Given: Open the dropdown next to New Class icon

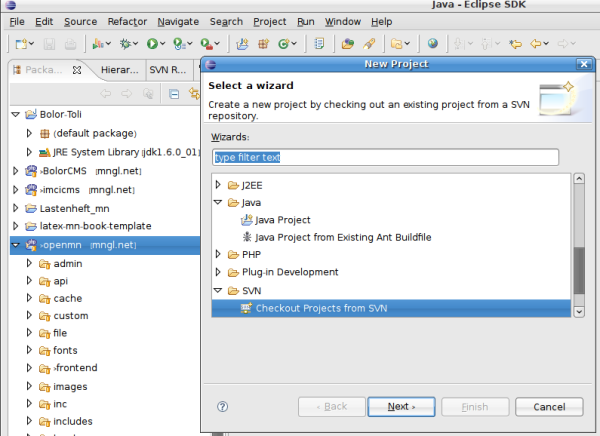Looking at the screenshot, I should coord(294,44).
